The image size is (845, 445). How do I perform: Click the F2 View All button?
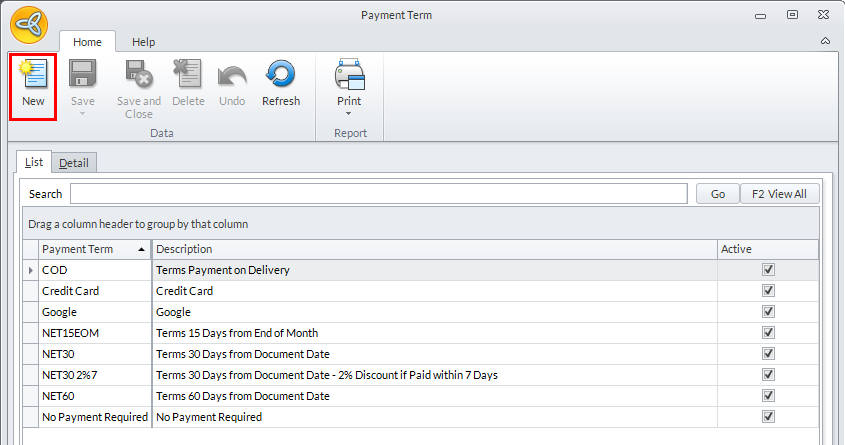tap(780, 194)
